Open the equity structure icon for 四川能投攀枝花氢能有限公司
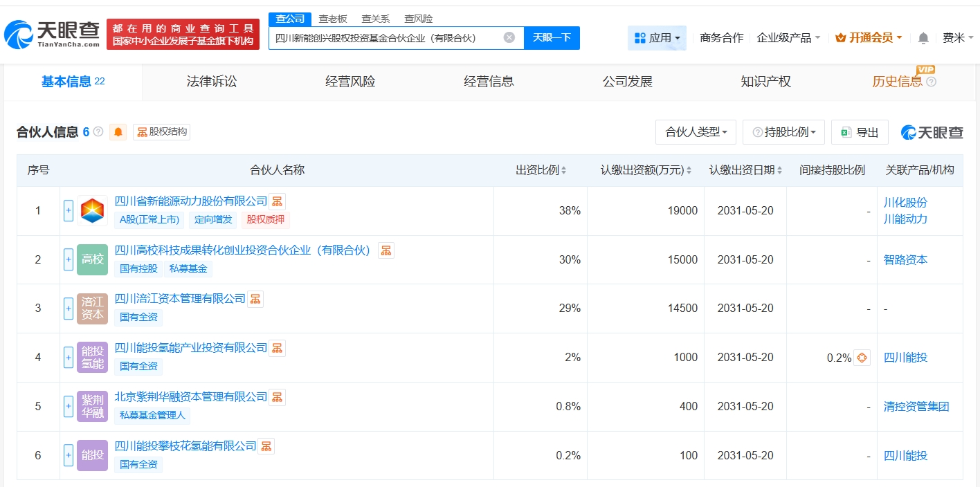 [x=266, y=446]
